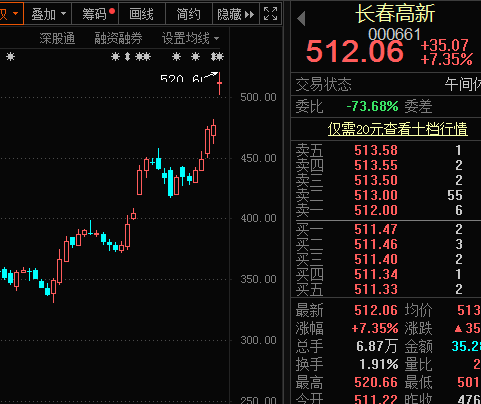Click the leftmost star info marker

(x=11, y=57)
